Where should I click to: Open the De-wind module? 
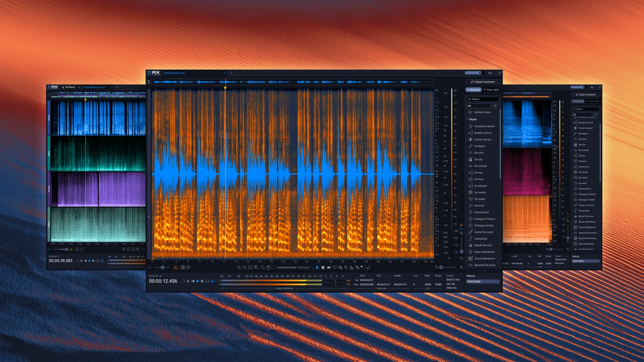point(477,206)
